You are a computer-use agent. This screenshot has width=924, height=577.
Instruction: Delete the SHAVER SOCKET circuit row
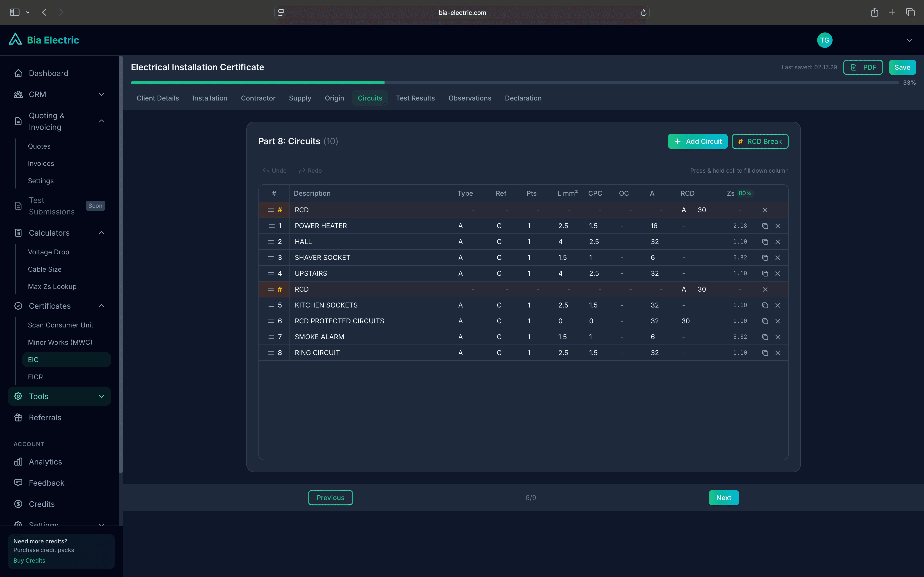(777, 257)
